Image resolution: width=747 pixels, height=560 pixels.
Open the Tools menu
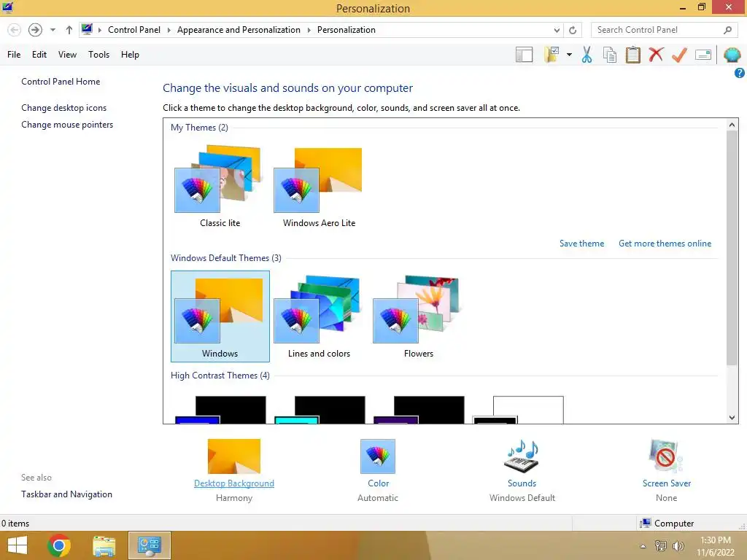point(98,55)
